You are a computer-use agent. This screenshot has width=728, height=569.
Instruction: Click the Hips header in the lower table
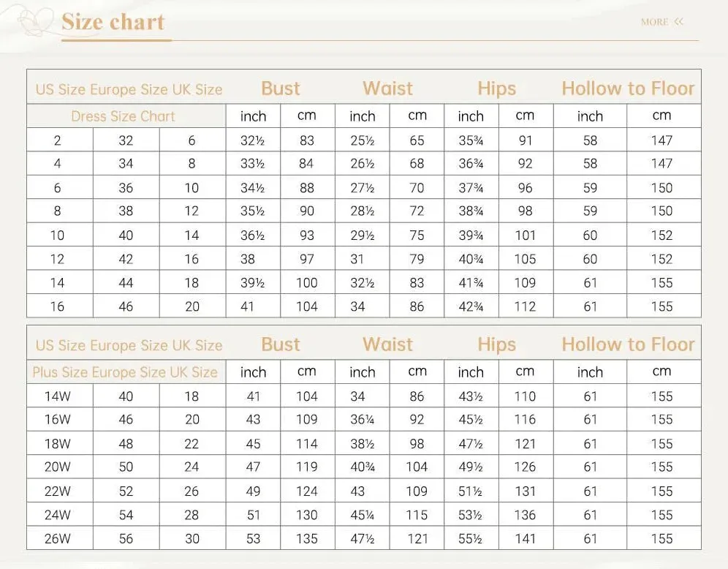tap(497, 344)
